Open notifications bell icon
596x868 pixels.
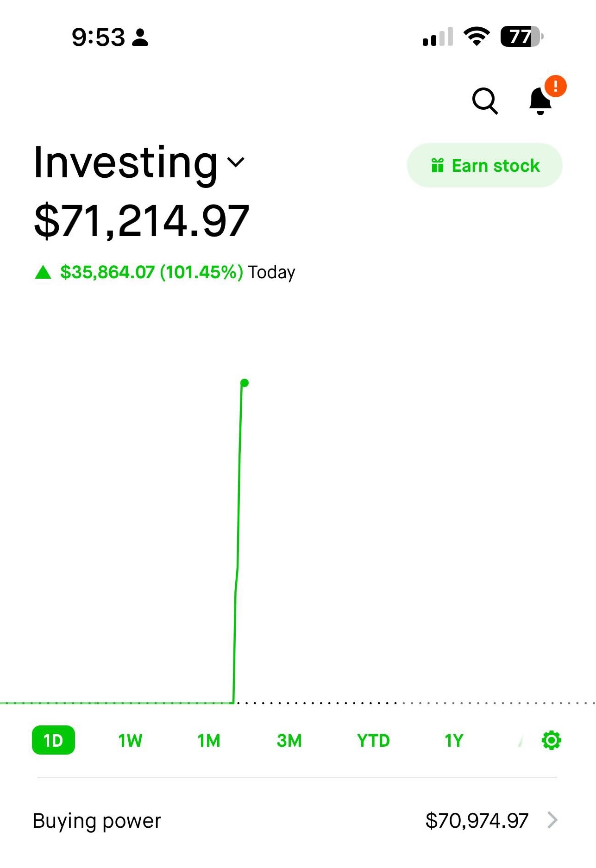tap(540, 101)
